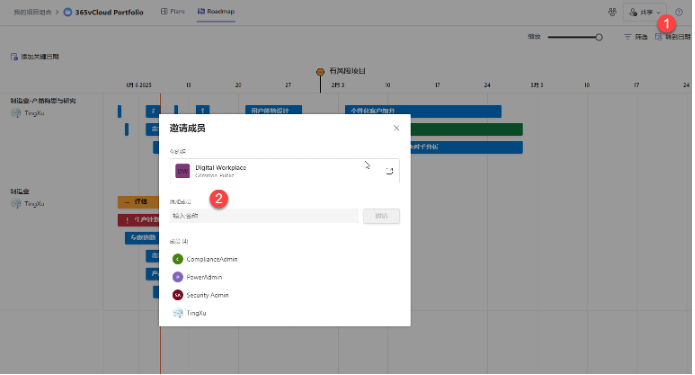Click the ComplianceAdmin member name
Viewport: 695px width, 375px height.
(x=213, y=260)
